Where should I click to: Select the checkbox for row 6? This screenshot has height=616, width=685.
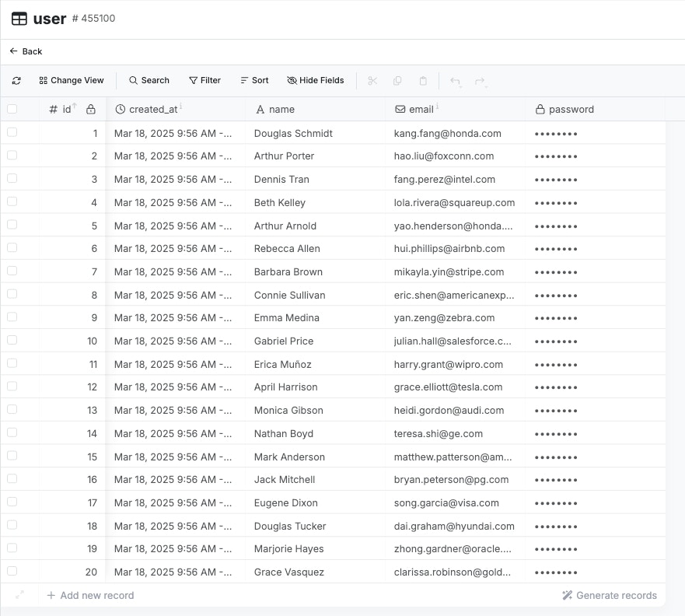tap(12, 247)
